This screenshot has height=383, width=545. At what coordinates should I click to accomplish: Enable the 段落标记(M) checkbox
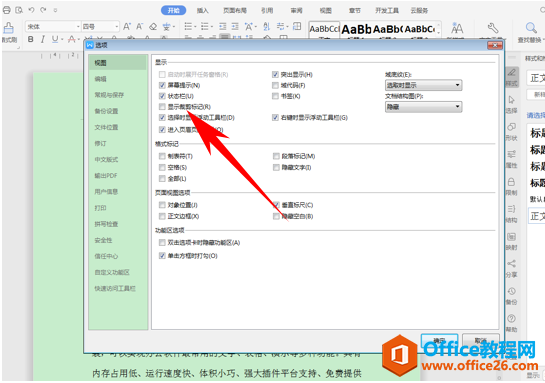point(276,156)
